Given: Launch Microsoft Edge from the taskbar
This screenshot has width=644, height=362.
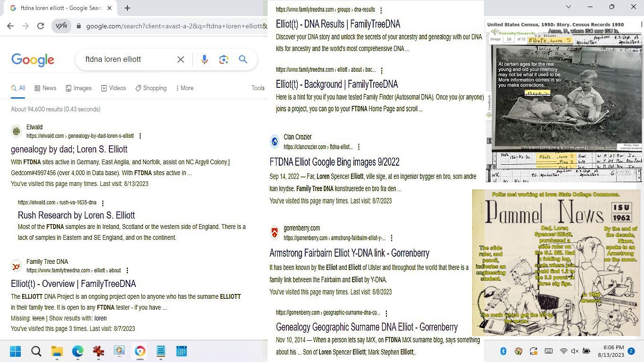Looking at the screenshot, I should (78, 351).
